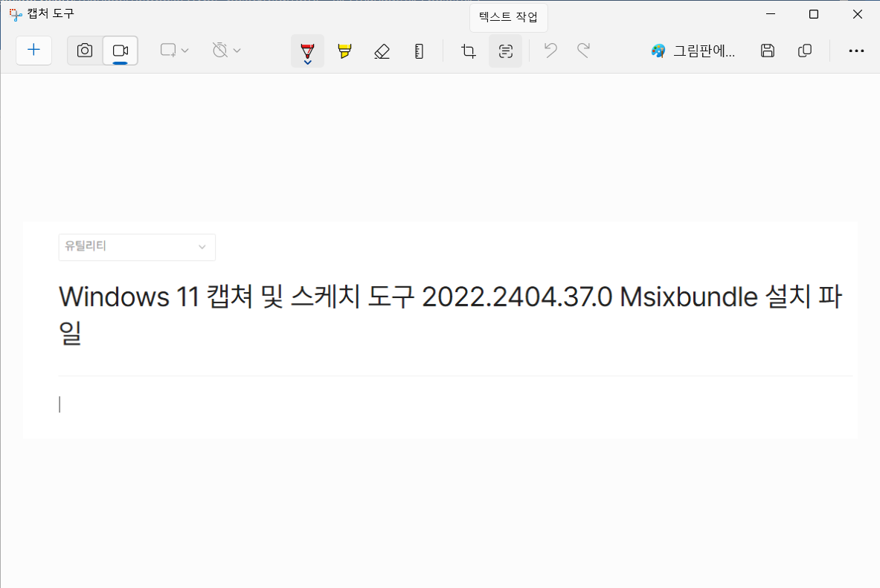This screenshot has height=588, width=880.
Task: Start a new capture with plus button
Action: 33,51
